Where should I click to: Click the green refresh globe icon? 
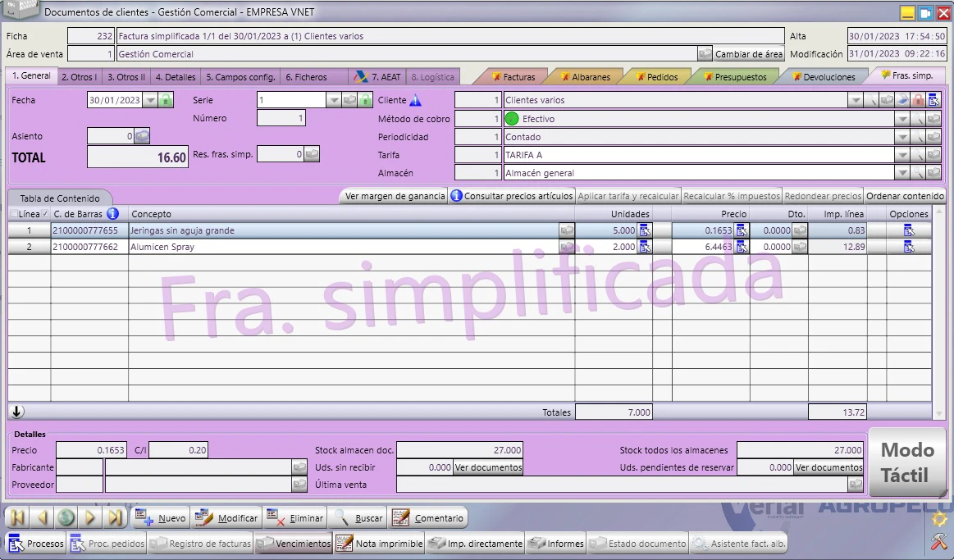(66, 518)
